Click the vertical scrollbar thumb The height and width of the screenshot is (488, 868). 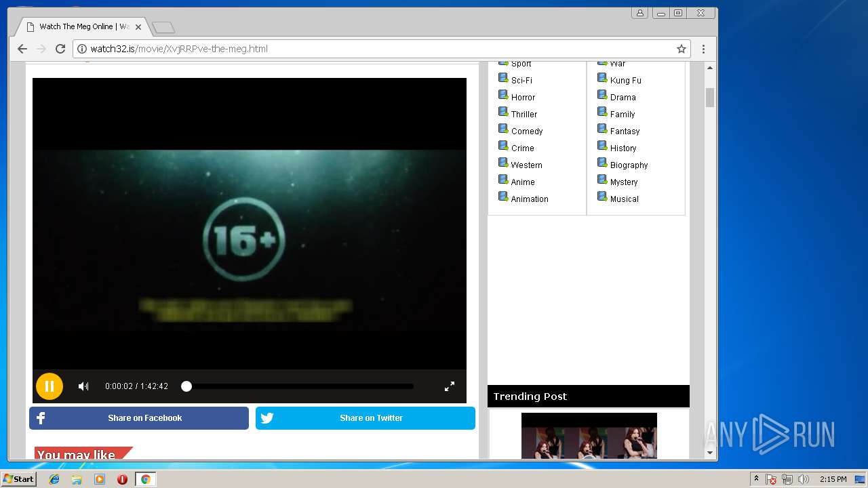click(x=710, y=98)
